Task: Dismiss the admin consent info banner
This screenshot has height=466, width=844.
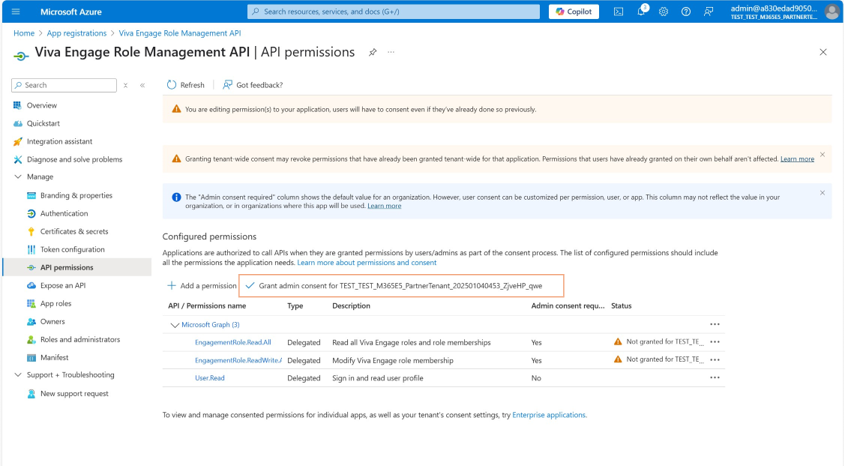Action: point(822,193)
